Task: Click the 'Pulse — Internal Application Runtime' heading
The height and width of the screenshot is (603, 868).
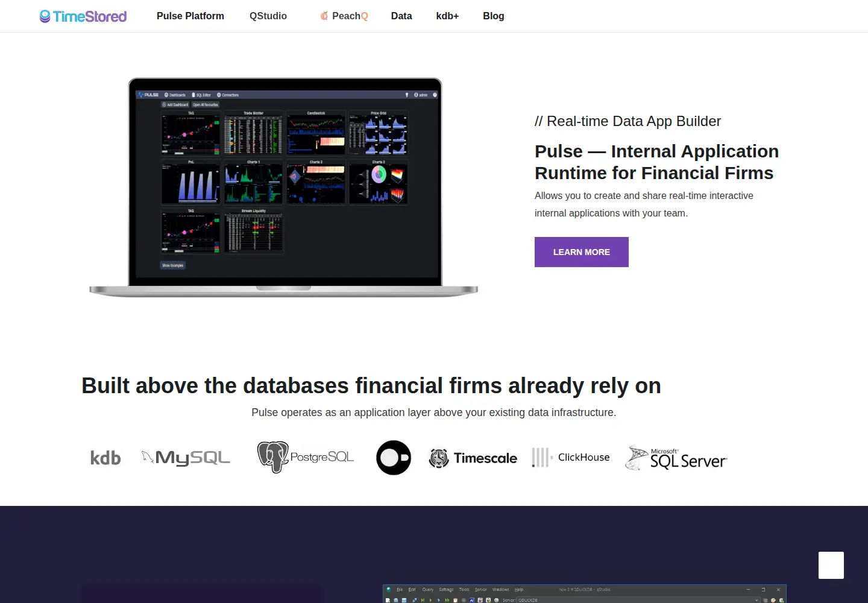Action: point(656,162)
